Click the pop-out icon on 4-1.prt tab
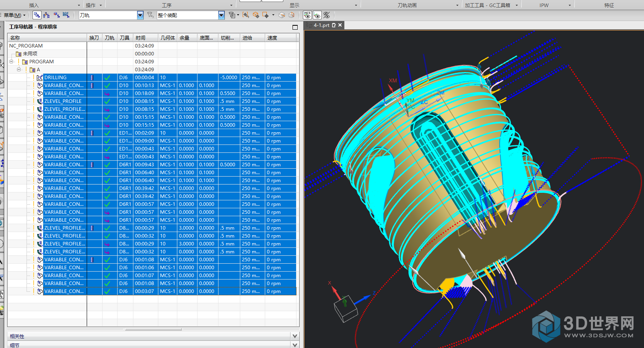 (x=334, y=25)
